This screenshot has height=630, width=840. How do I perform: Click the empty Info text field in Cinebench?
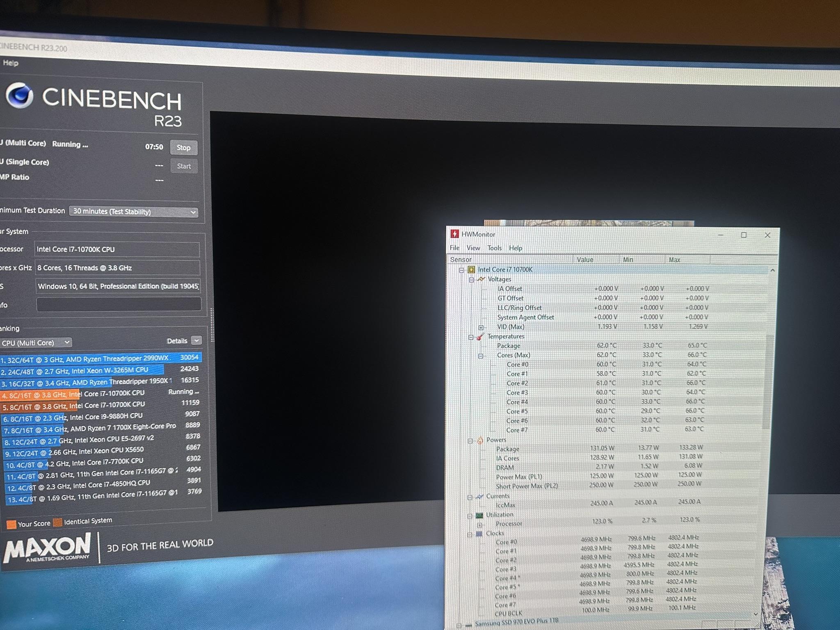(x=119, y=304)
